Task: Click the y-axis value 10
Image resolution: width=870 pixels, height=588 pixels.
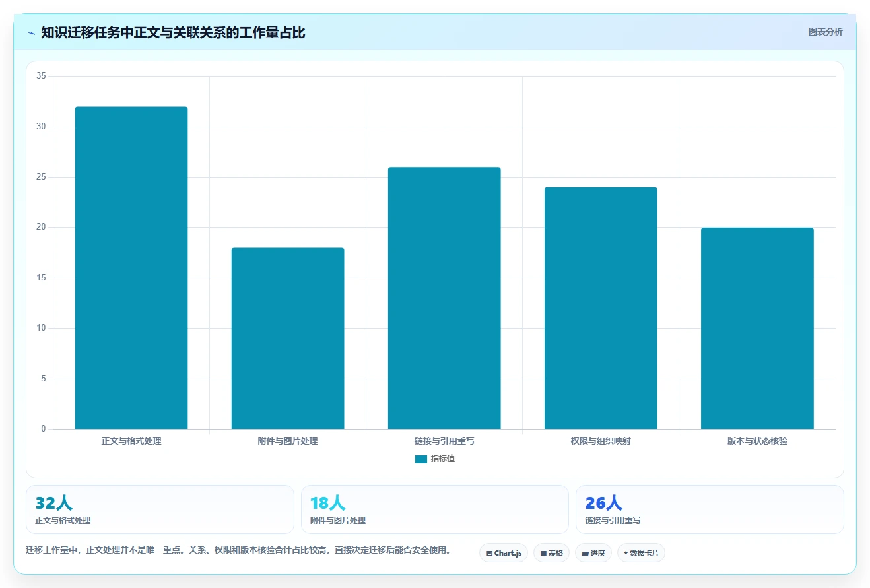Action: coord(41,328)
